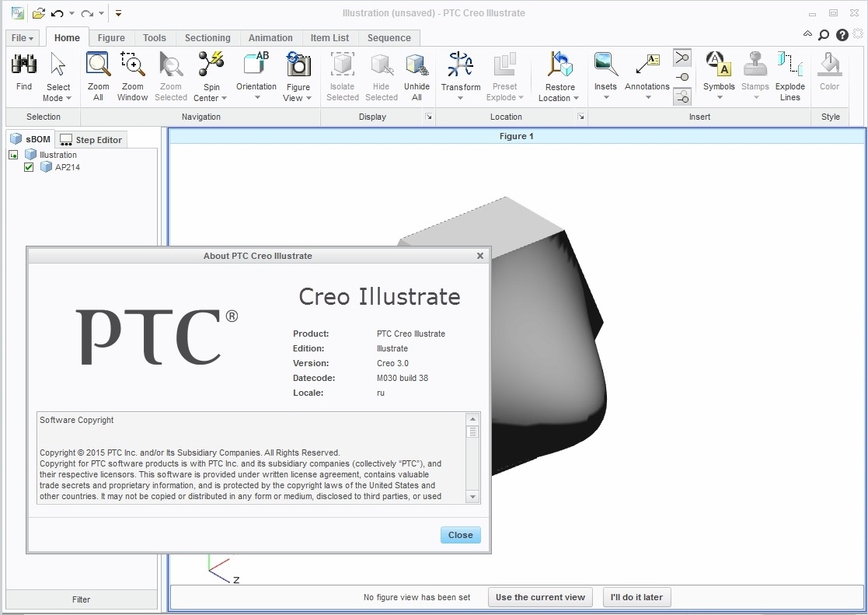Click the Annotations icon

pos(647,65)
